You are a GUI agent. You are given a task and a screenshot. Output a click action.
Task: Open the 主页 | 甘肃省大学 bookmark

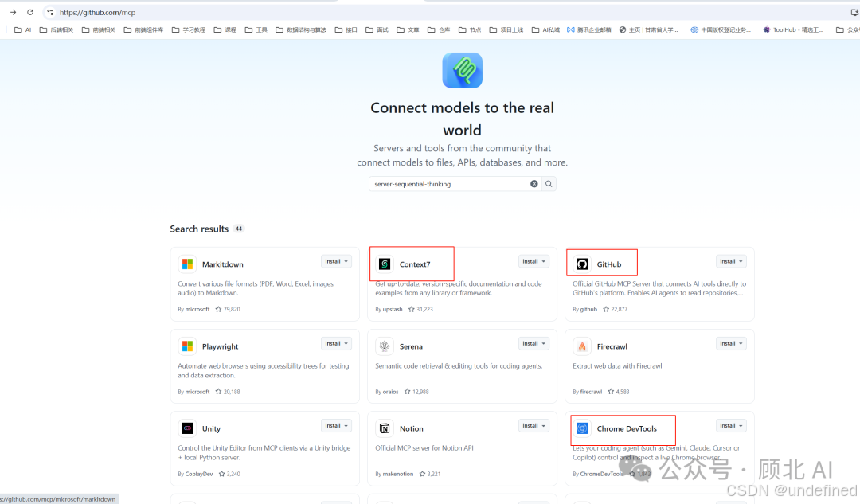click(648, 29)
